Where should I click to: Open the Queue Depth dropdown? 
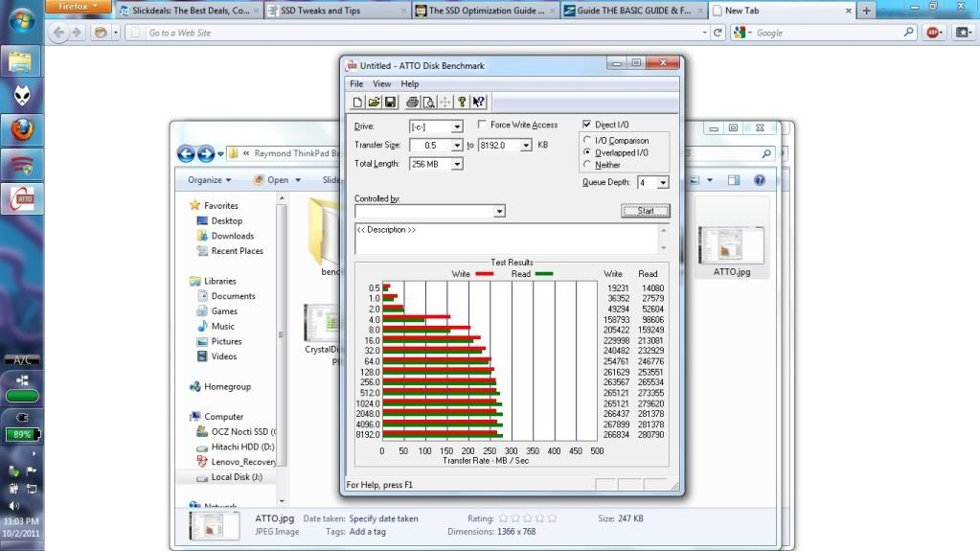pos(663,183)
